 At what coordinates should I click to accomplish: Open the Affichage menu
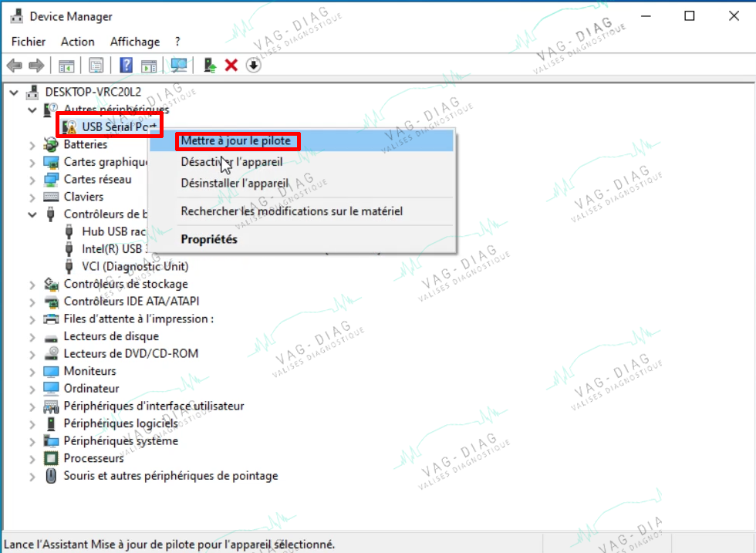[134, 42]
